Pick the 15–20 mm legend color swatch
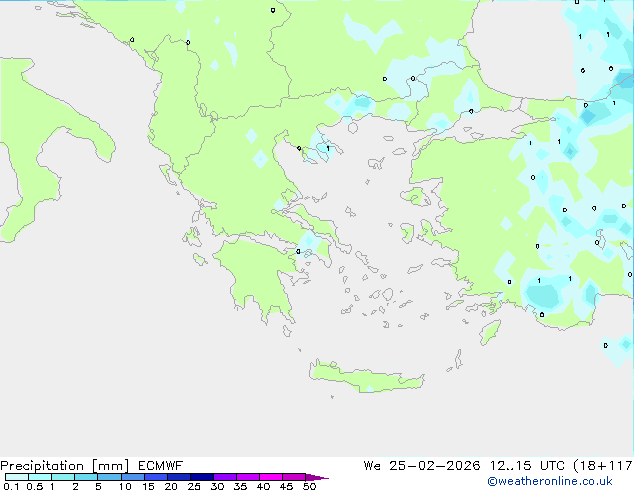This screenshot has width=634, height=490. tap(156, 477)
